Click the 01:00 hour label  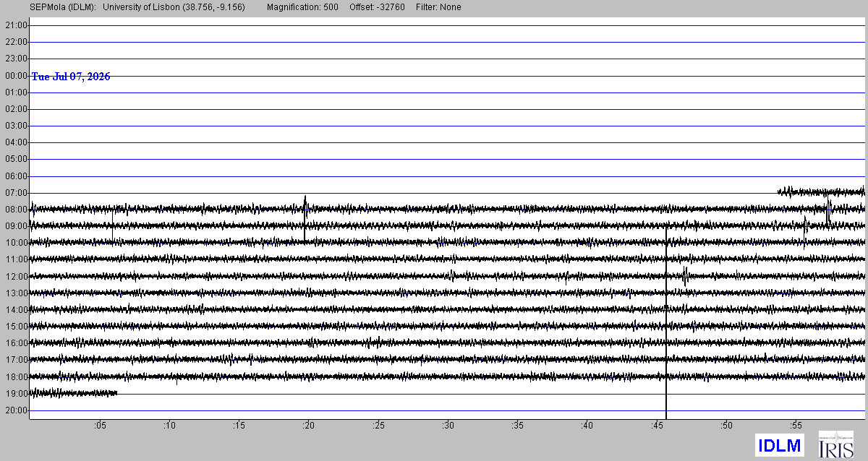[x=16, y=92]
